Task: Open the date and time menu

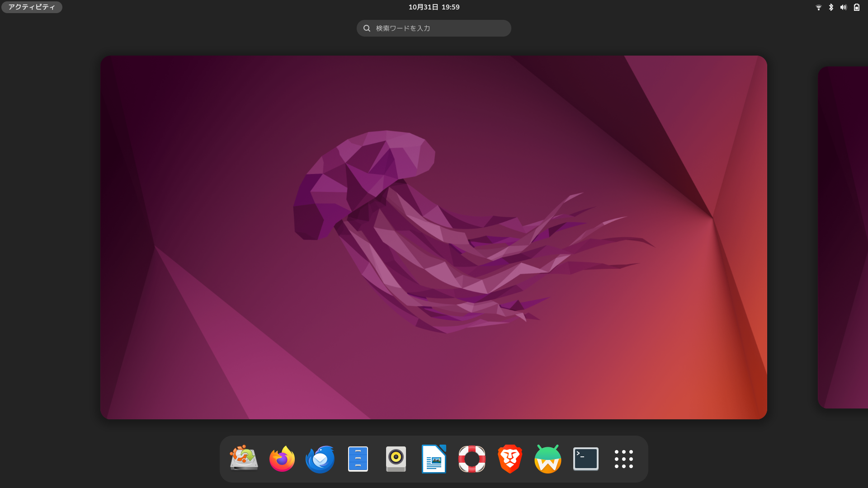Action: (x=434, y=7)
